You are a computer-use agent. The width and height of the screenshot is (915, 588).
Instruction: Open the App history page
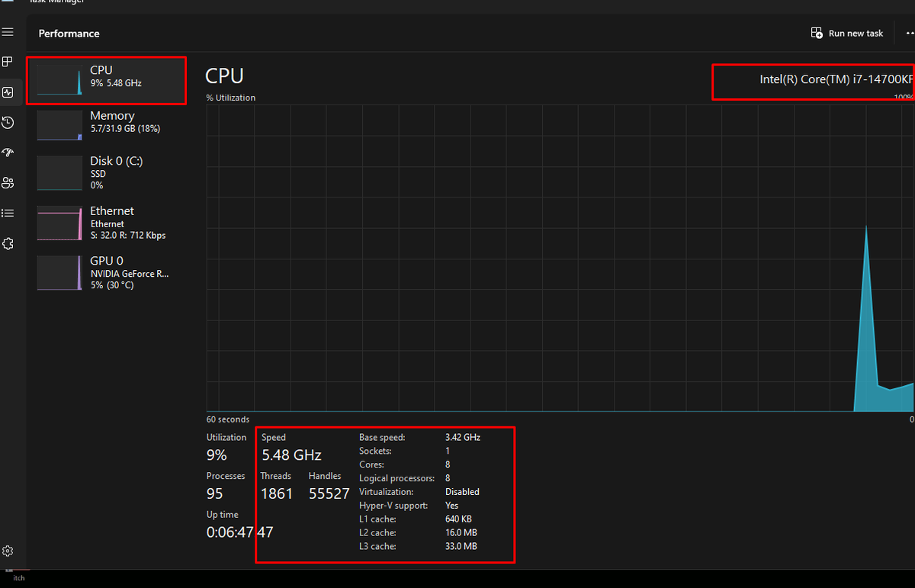click(8, 122)
